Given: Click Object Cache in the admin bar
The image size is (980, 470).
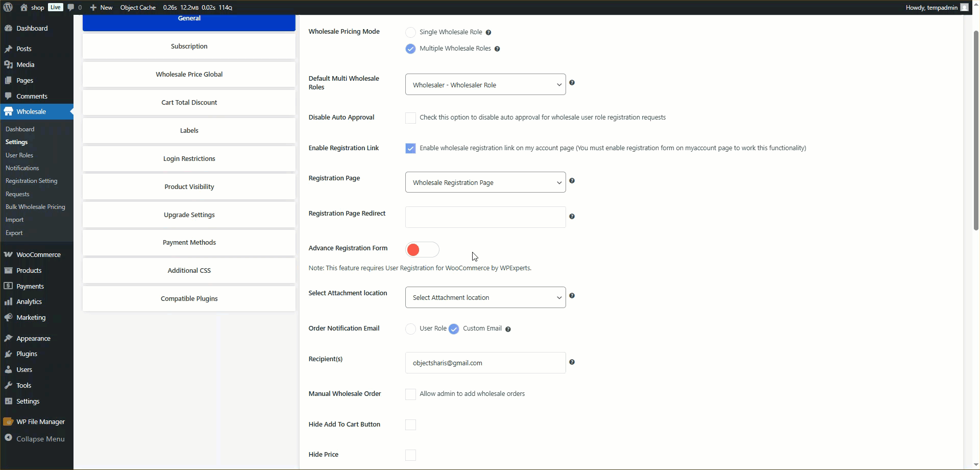Looking at the screenshot, I should (138, 8).
